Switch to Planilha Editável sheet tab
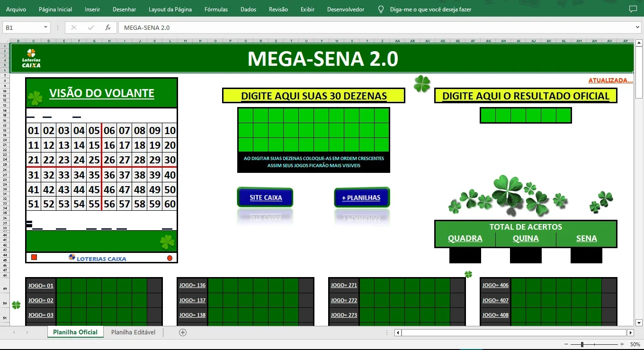 pos(133,332)
